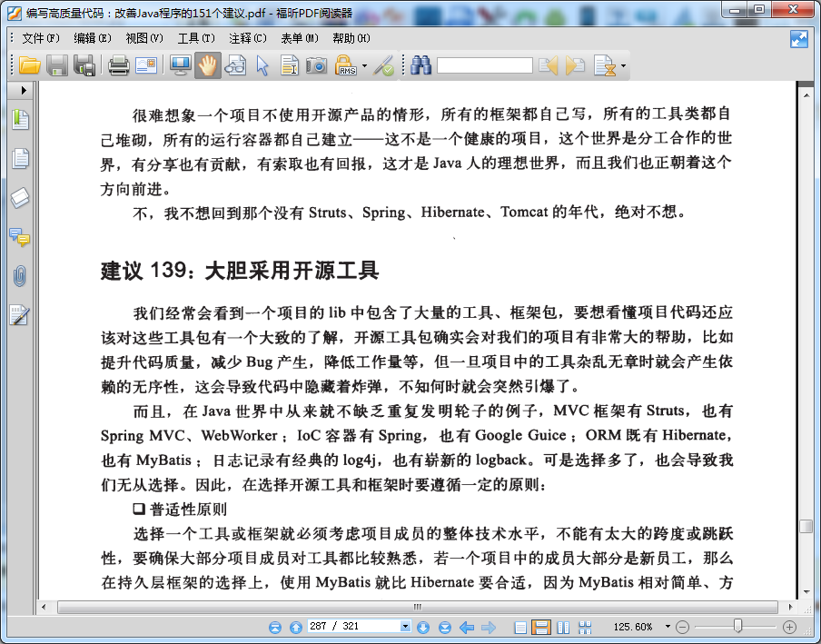Screen dimensions: 821x644
Task: Open the Pages panel icon
Action: [x=20, y=158]
